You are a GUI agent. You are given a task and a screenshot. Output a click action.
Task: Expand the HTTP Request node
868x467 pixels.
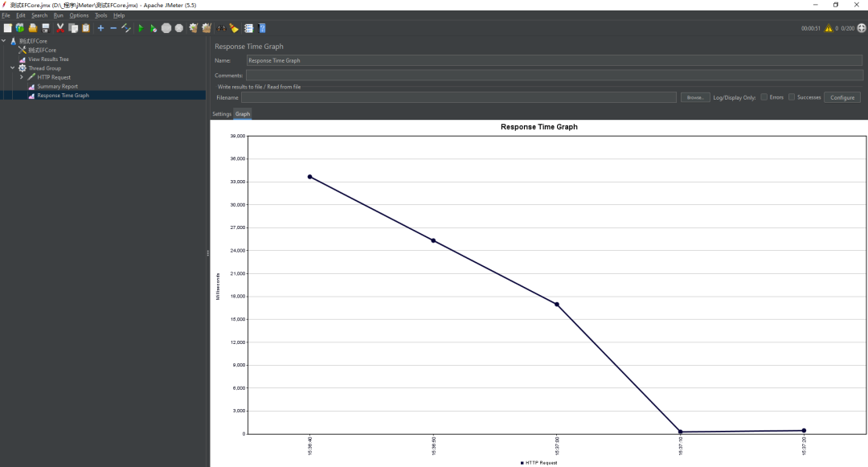22,77
